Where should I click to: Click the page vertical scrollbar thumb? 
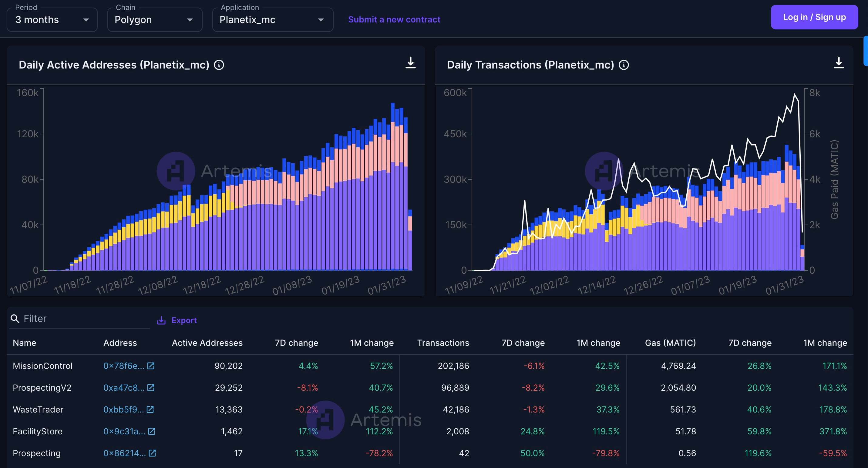[865, 51]
